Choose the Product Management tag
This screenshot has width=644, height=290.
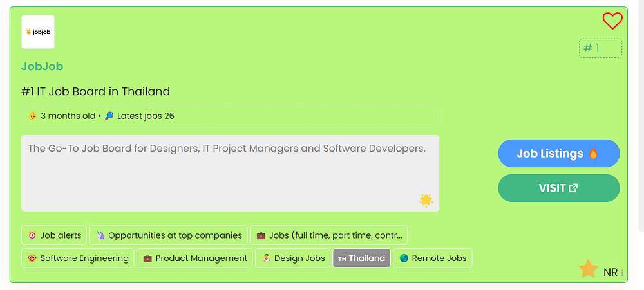click(194, 258)
